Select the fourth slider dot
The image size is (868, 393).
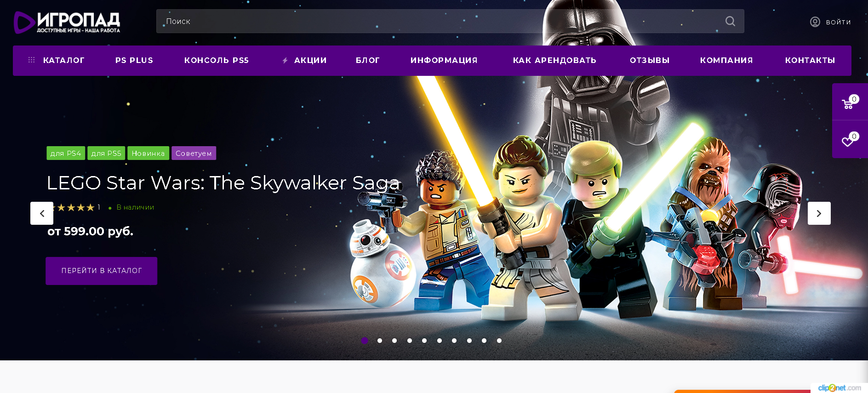click(x=410, y=341)
